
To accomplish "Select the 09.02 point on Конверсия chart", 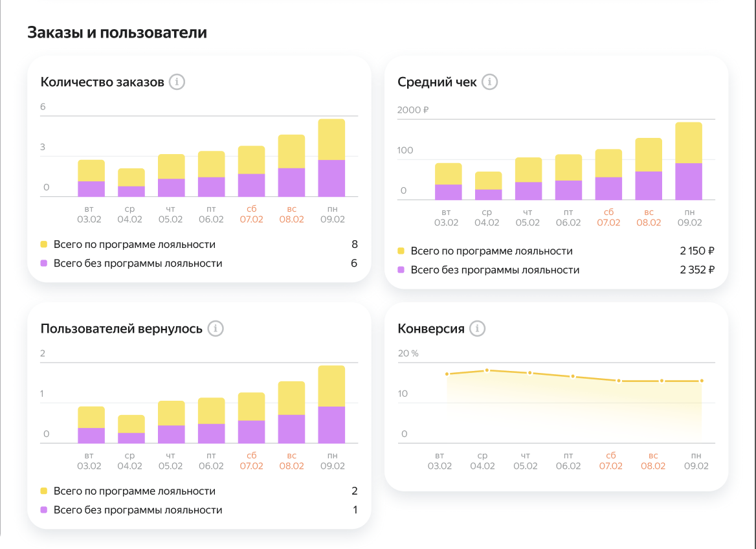I will (x=702, y=381).
